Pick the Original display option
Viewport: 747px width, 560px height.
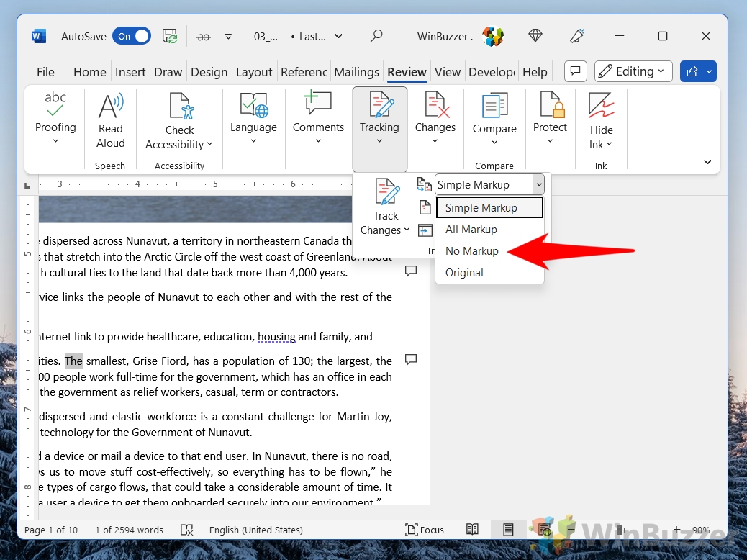[x=490, y=273]
